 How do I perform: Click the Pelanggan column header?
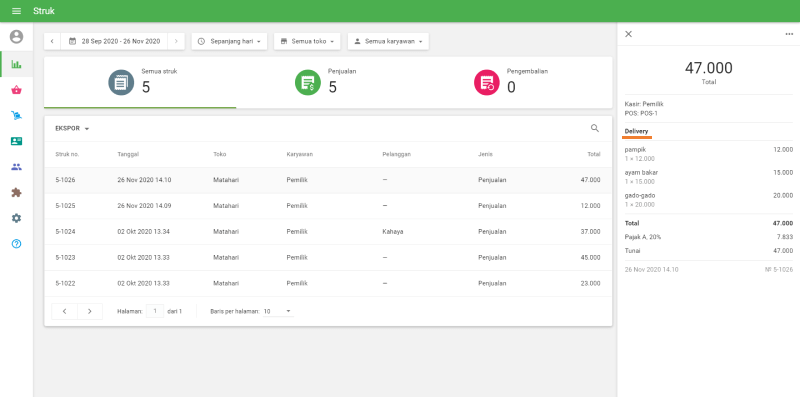(396, 154)
